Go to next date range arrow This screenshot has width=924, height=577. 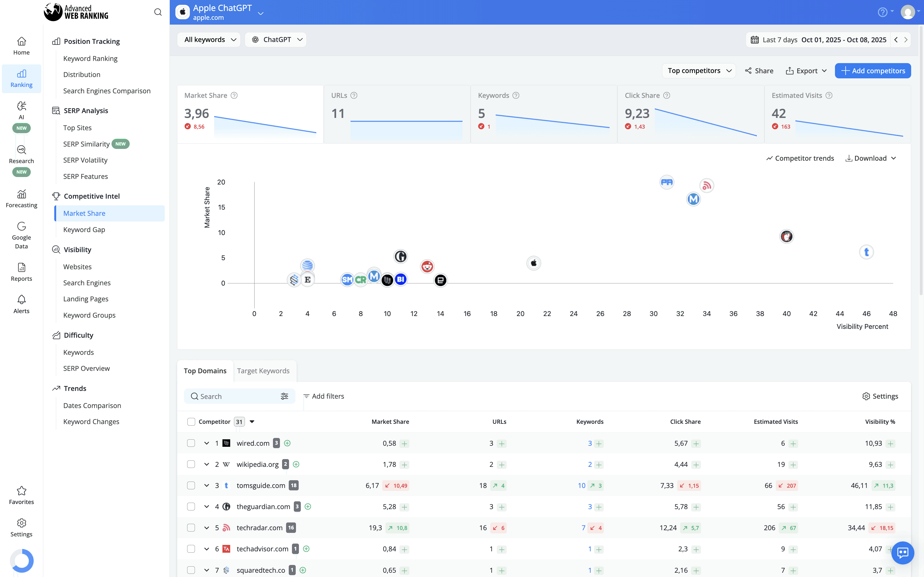pos(906,40)
